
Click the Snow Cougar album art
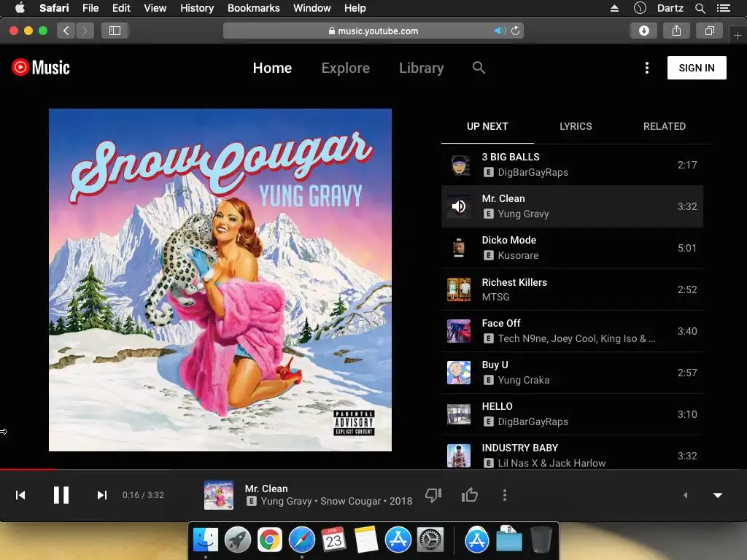[x=220, y=280]
